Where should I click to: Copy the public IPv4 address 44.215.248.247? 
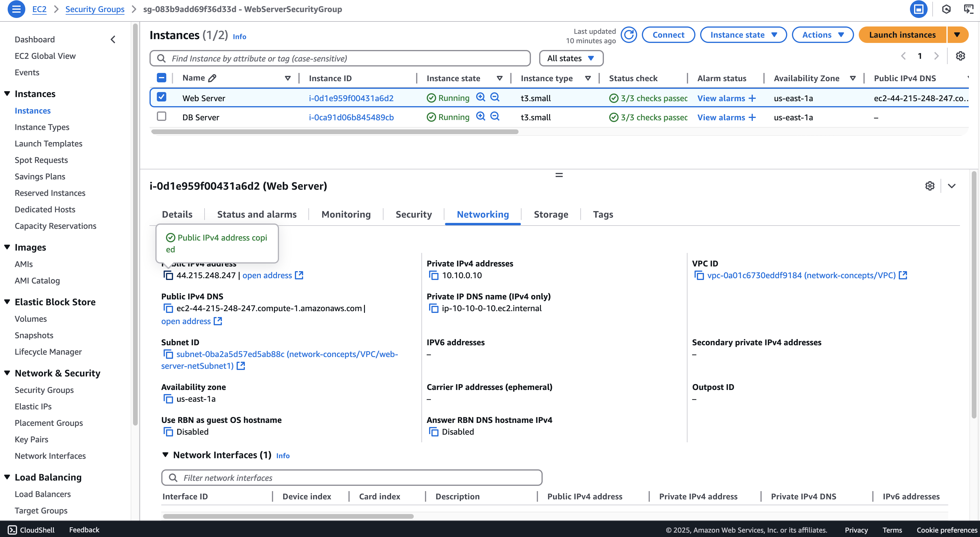168,276
